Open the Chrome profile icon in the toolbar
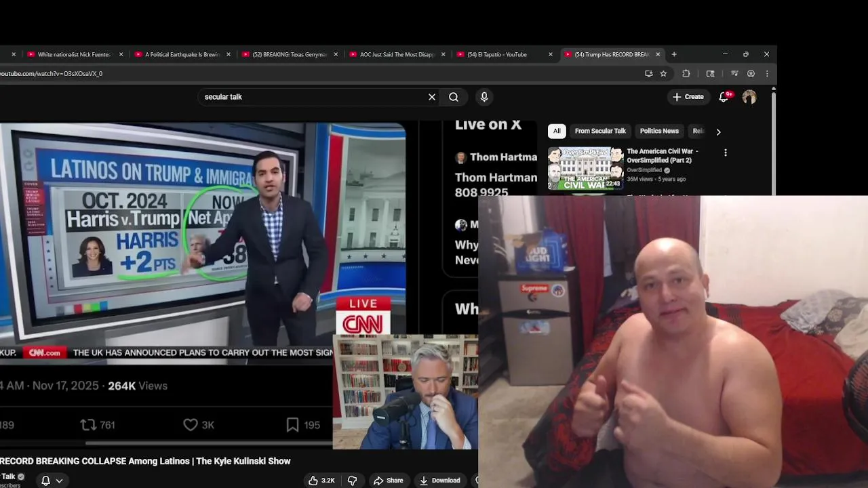Image resolution: width=868 pixels, height=488 pixels. (x=751, y=73)
